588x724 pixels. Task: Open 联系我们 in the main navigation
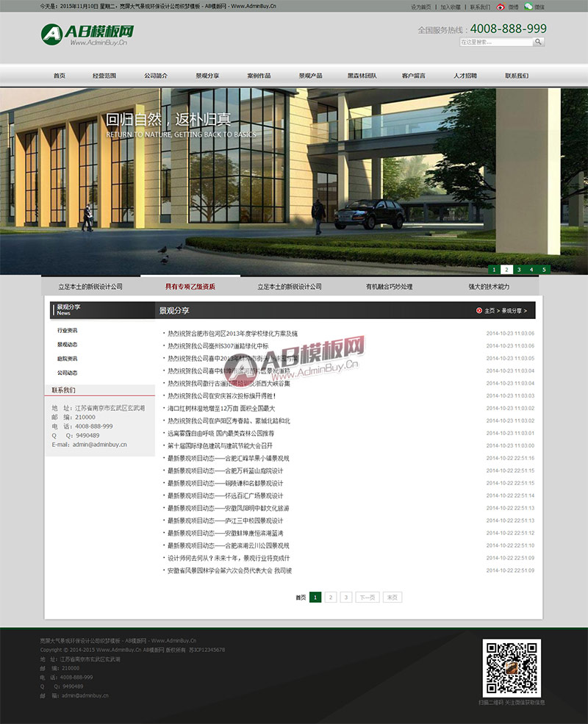[x=517, y=76]
